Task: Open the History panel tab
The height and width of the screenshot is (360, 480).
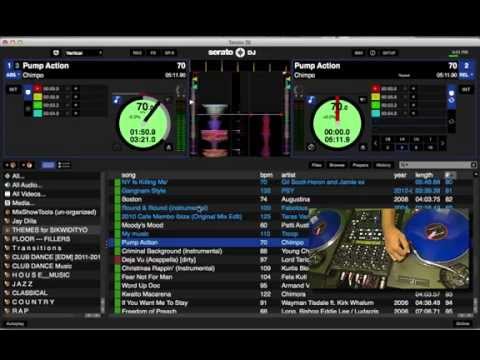Action: (383, 165)
